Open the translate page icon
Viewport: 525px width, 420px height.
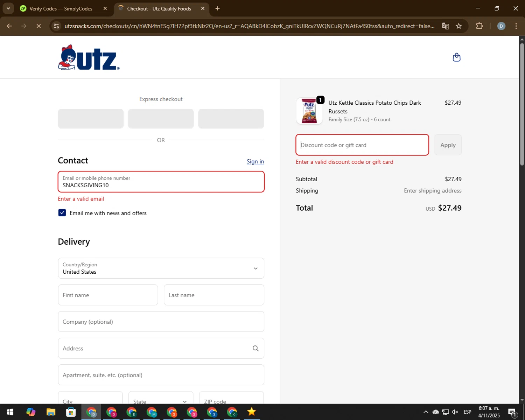[x=445, y=26]
